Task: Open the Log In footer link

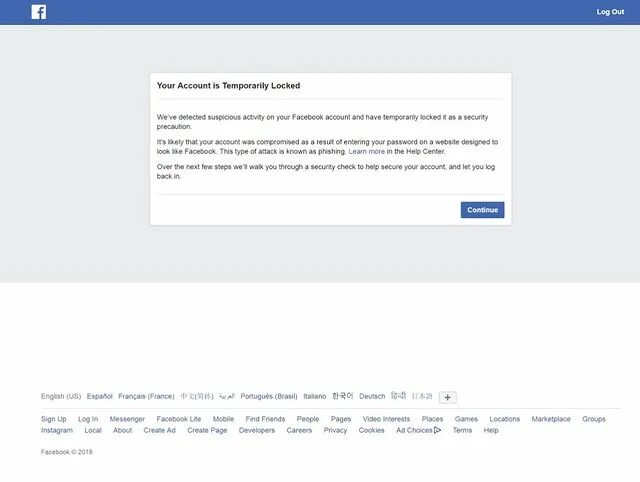Action: pyautogui.click(x=88, y=419)
